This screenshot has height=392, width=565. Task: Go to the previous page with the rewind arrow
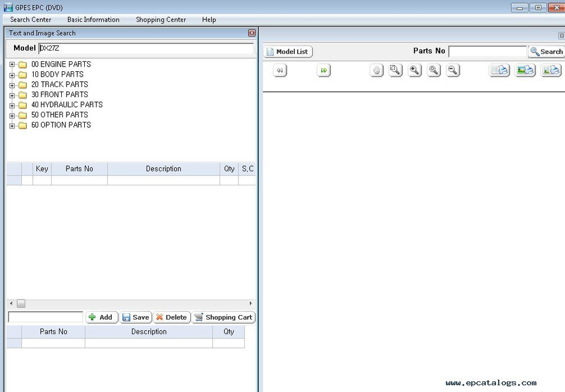pos(280,70)
